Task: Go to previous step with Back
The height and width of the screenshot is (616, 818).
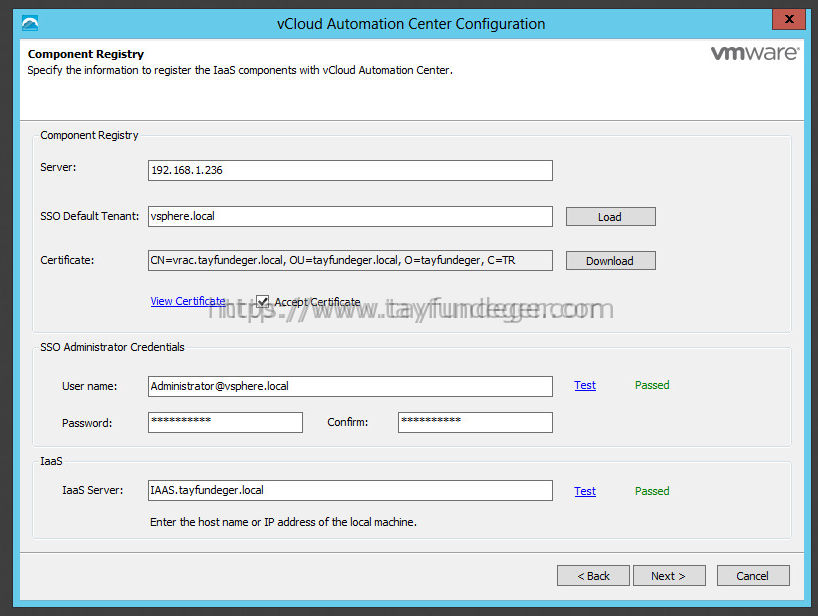Action: click(593, 576)
